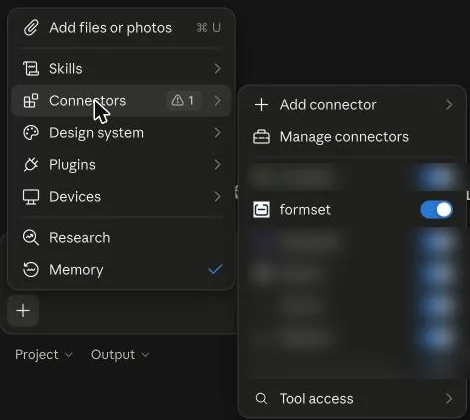The image size is (470, 420).
Task: Choose the Research menu entry
Action: coord(122,238)
